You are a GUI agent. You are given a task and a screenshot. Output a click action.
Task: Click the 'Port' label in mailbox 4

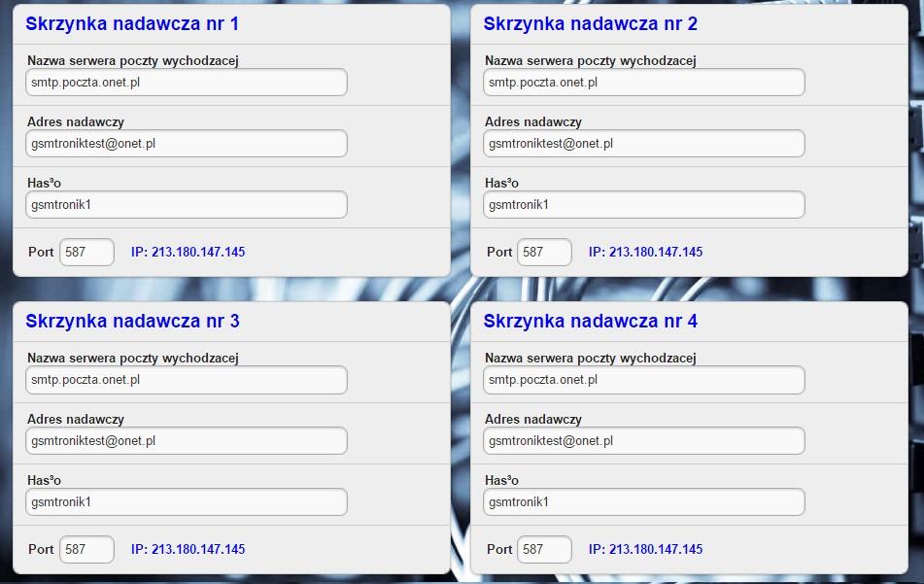coord(499,550)
